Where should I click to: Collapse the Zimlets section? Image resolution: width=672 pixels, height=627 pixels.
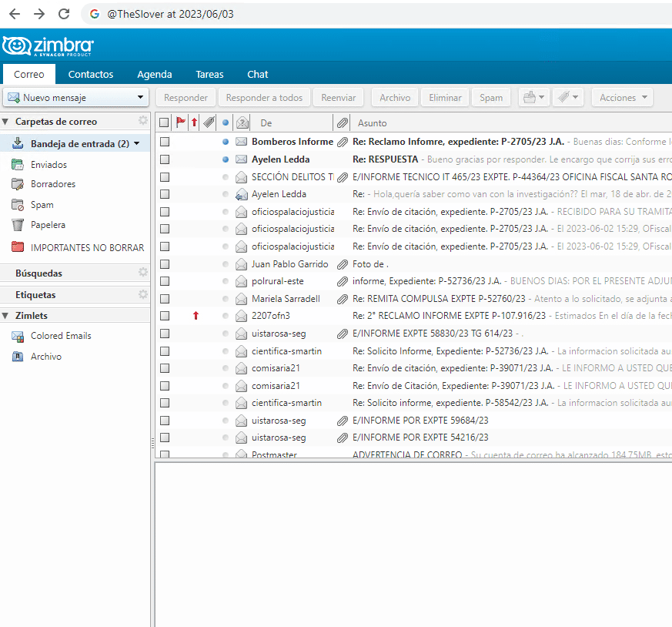(5, 316)
